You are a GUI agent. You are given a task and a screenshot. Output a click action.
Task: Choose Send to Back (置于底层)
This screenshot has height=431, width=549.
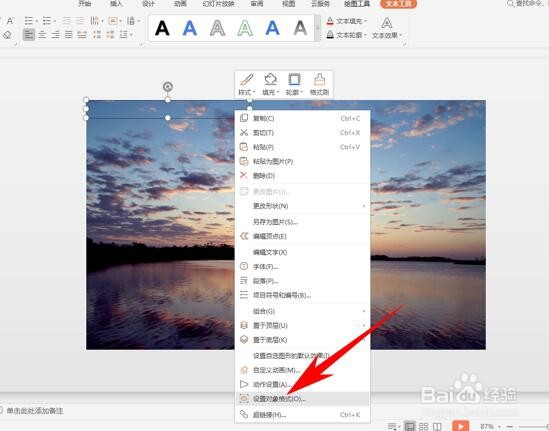[303, 340]
